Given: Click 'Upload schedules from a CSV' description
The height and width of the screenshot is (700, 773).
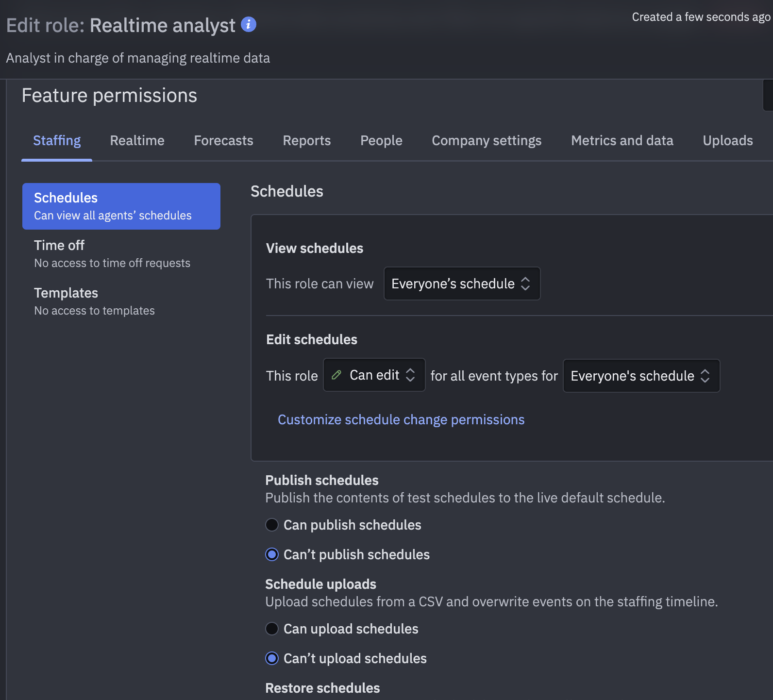Looking at the screenshot, I should pos(491,601).
